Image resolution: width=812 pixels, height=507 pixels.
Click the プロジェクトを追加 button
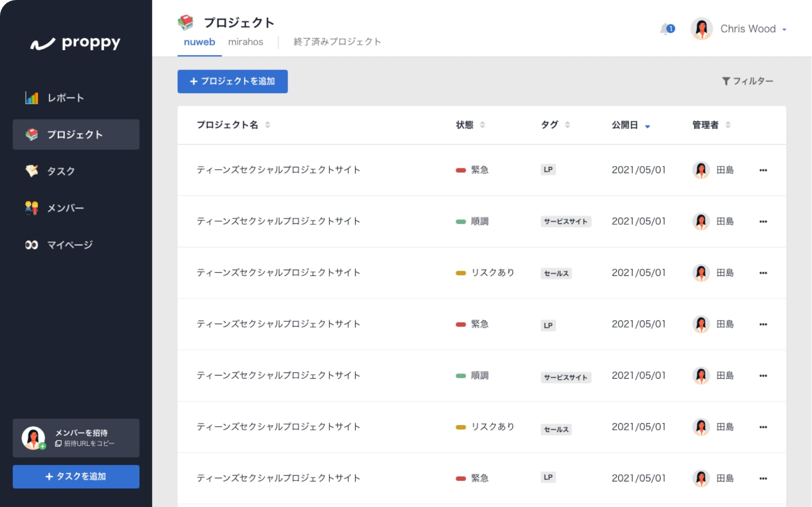coord(232,81)
